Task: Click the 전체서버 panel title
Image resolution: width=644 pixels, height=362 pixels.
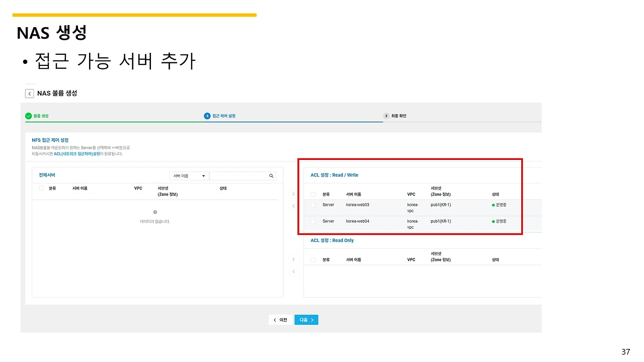Action: click(47, 175)
